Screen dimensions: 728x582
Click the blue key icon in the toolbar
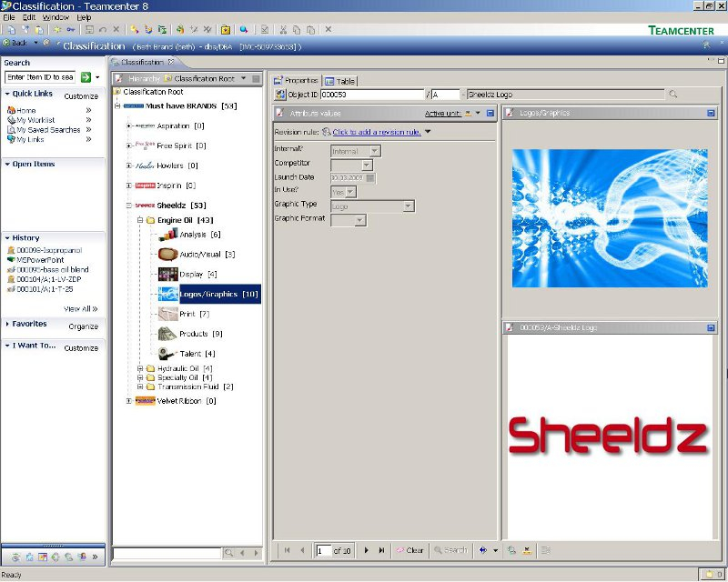pyautogui.click(x=71, y=30)
